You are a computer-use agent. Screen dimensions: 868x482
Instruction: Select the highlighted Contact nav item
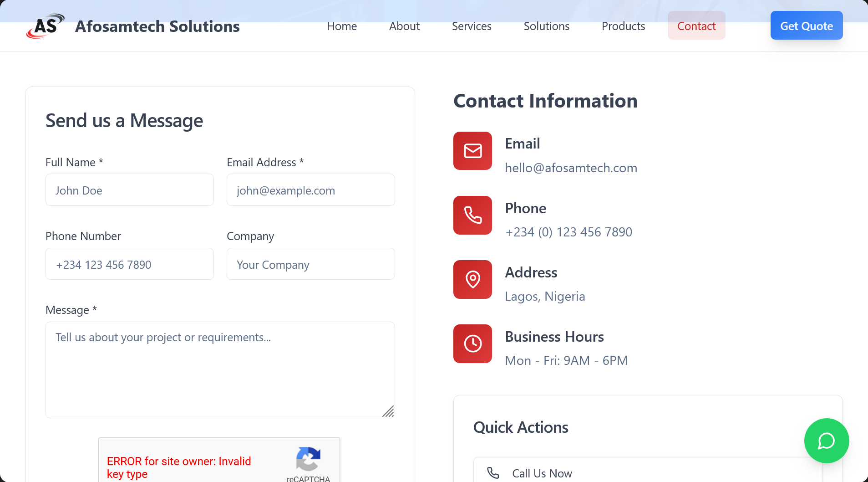click(696, 26)
